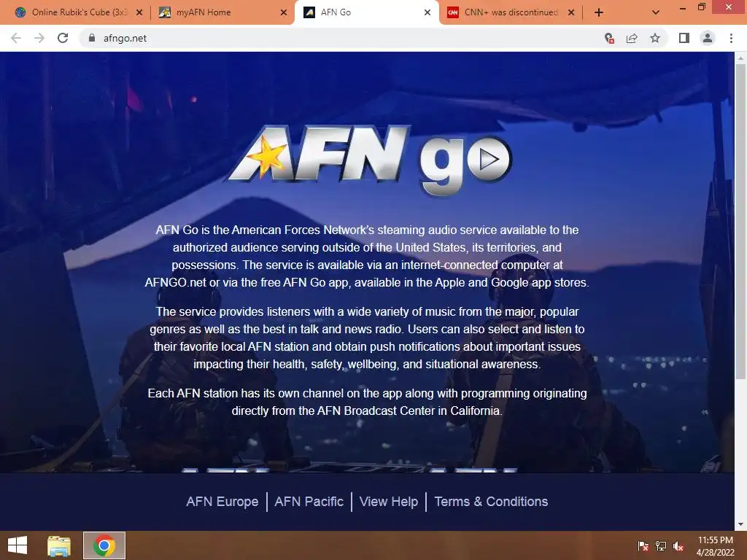
Task: Switch to myAFN Home tab
Action: pyautogui.click(x=222, y=12)
